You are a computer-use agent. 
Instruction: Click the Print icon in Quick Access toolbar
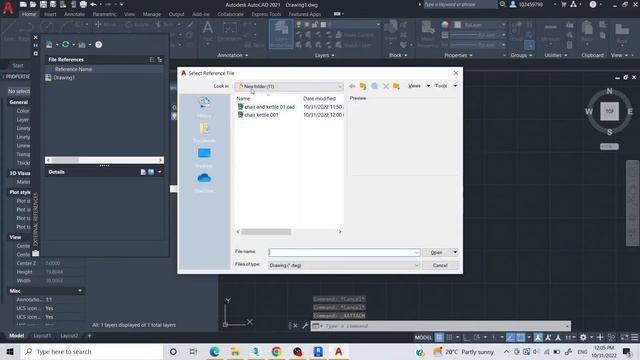tap(83, 4)
